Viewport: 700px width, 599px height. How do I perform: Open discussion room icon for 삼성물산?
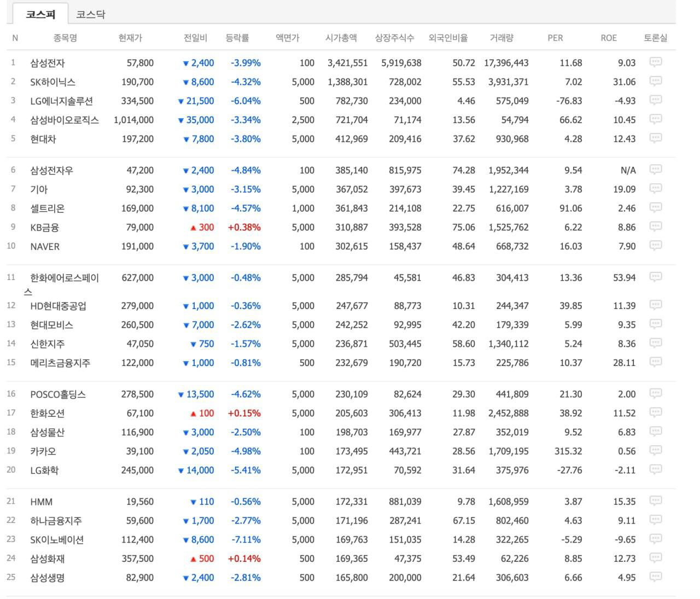(655, 431)
